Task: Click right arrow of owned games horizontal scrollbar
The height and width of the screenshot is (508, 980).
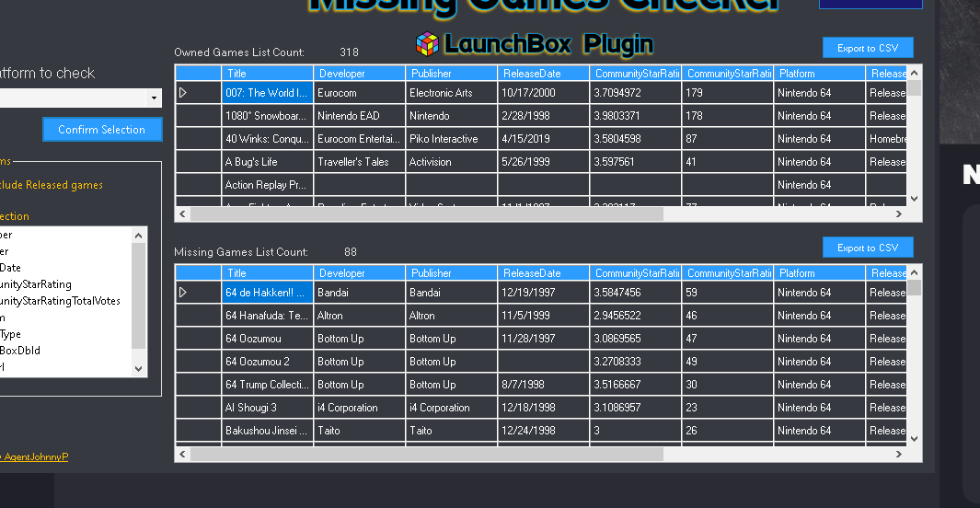Action: tap(899, 214)
